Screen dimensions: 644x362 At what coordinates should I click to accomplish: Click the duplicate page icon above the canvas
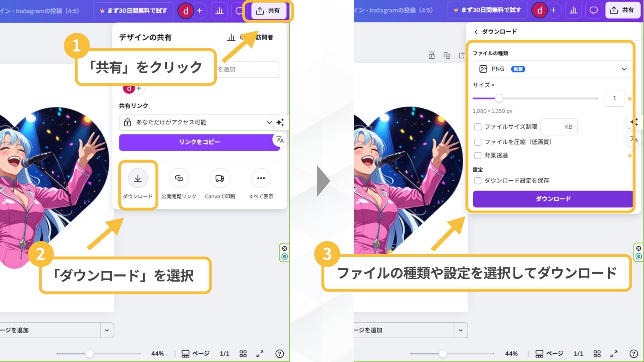(x=447, y=55)
